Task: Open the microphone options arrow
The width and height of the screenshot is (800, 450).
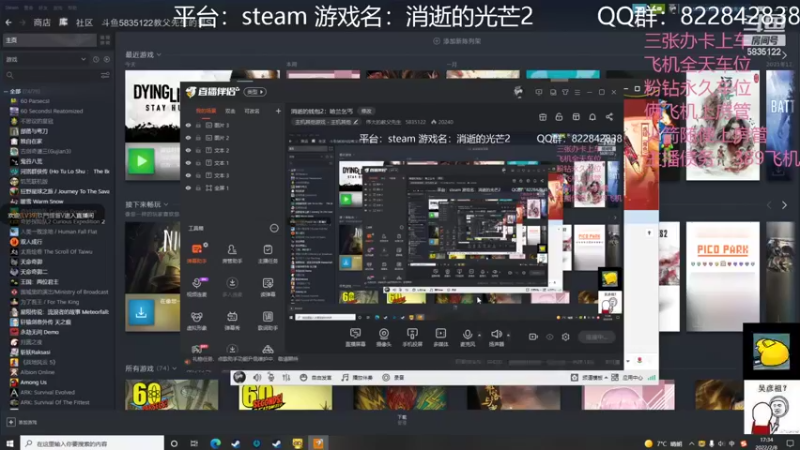Action: pos(479,335)
